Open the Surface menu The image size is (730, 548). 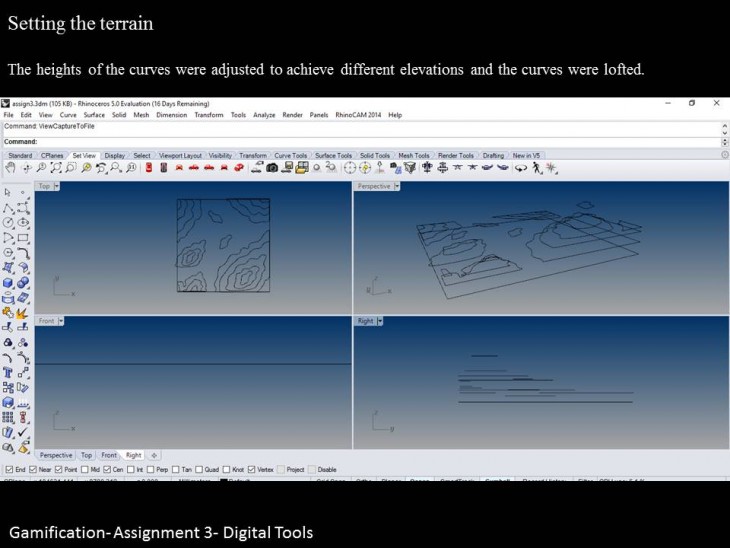click(94, 115)
